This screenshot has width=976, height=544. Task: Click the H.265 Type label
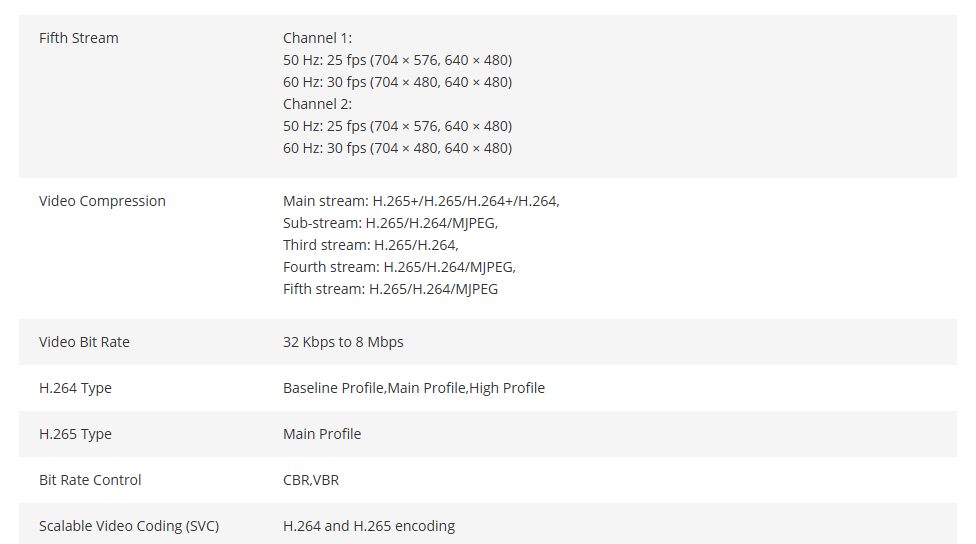(75, 434)
